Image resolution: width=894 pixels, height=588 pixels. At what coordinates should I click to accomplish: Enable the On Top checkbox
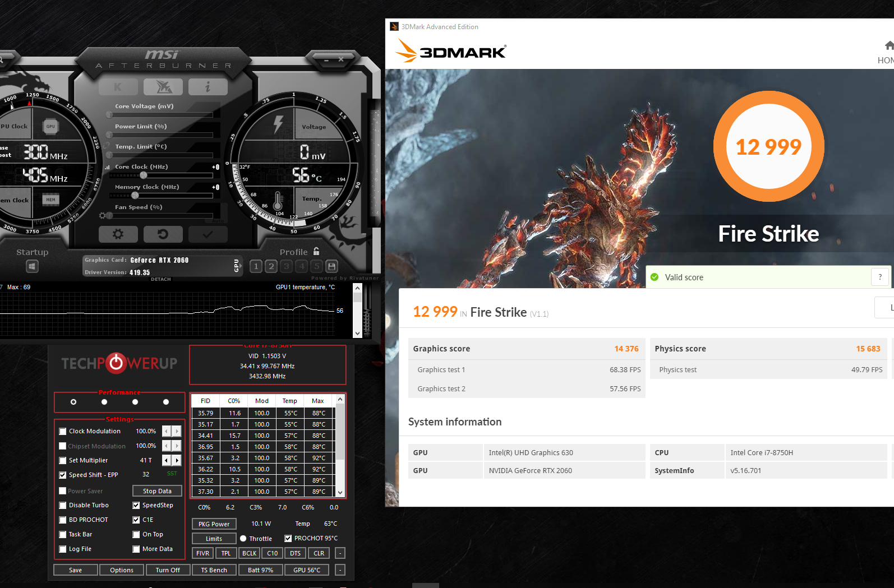[136, 535]
